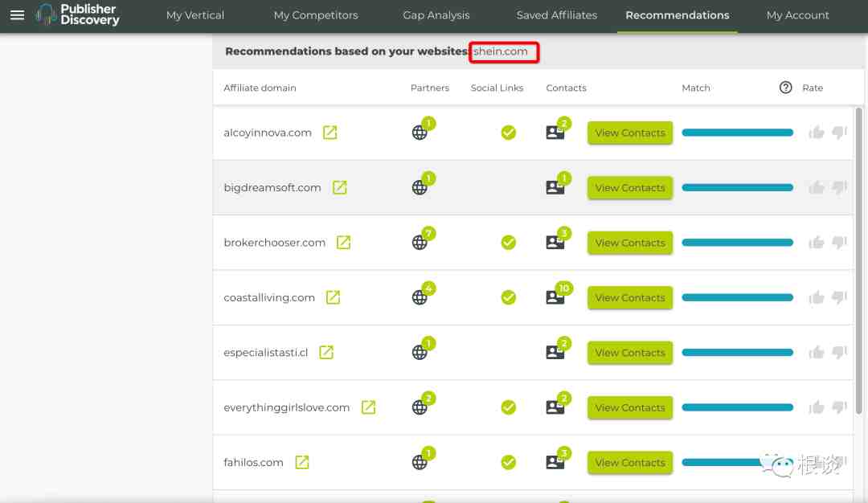Image resolution: width=868 pixels, height=503 pixels.
Task: Thumbs up bigdreamsoft.com recommendation
Action: coord(817,187)
